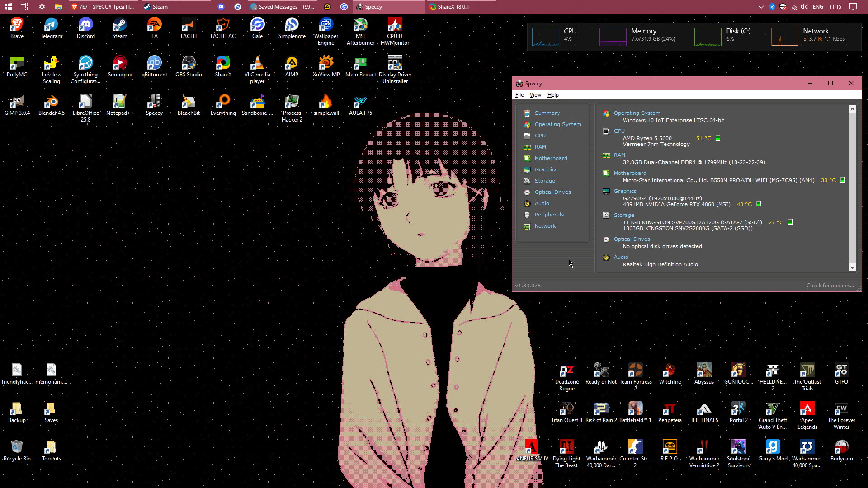Screen dimensions: 868x488
Task: Open Peripherals section in Speccy
Action: tap(549, 215)
